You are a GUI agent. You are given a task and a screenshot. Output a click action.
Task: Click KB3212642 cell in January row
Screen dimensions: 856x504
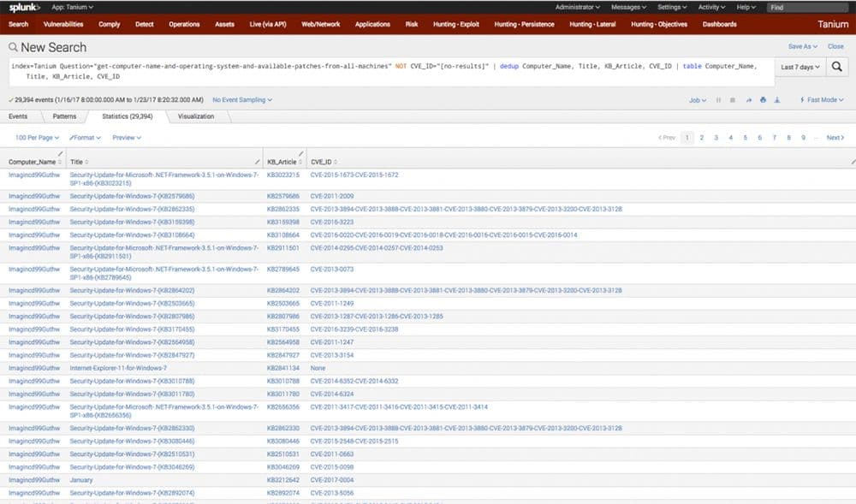click(282, 481)
